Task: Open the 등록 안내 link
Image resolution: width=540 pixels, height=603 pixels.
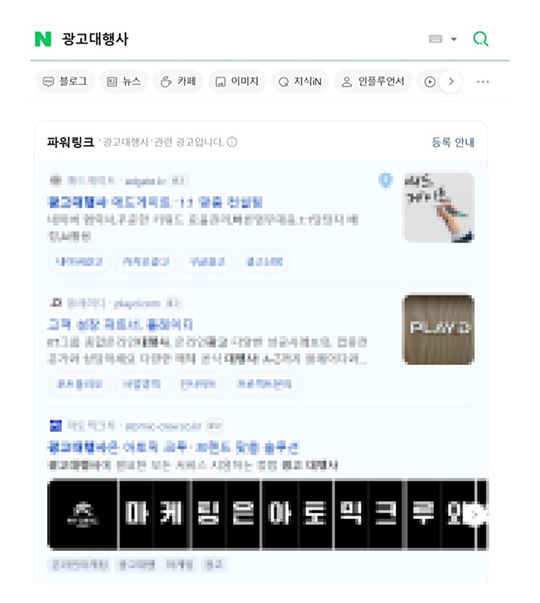Action: (453, 142)
